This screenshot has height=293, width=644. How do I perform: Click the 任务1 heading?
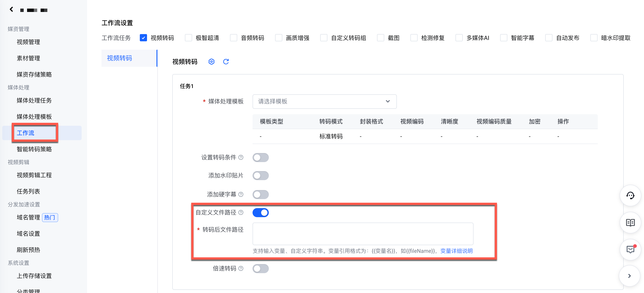point(187,86)
